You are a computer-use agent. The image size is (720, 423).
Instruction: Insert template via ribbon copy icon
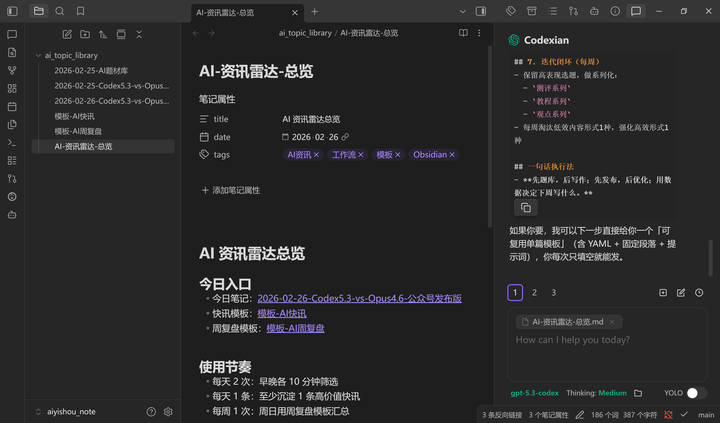[12, 124]
